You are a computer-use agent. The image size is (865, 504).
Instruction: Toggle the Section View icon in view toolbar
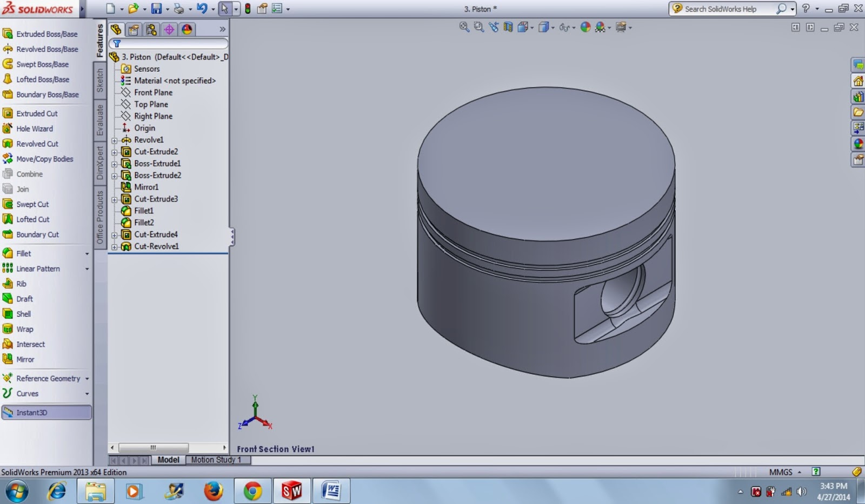click(508, 27)
